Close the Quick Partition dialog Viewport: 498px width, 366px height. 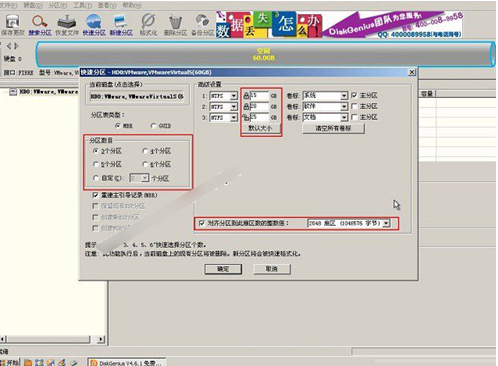412,72
